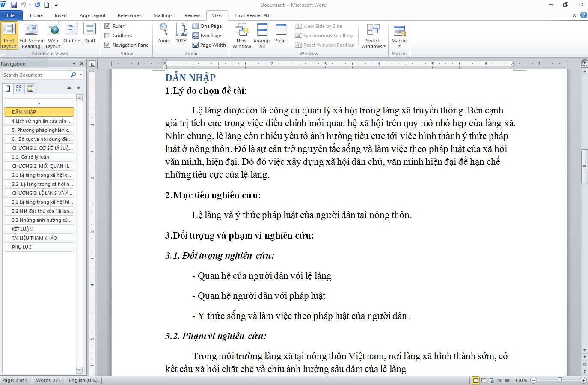Go to previous heading arrow
The image size is (588, 385).
tap(69, 88)
